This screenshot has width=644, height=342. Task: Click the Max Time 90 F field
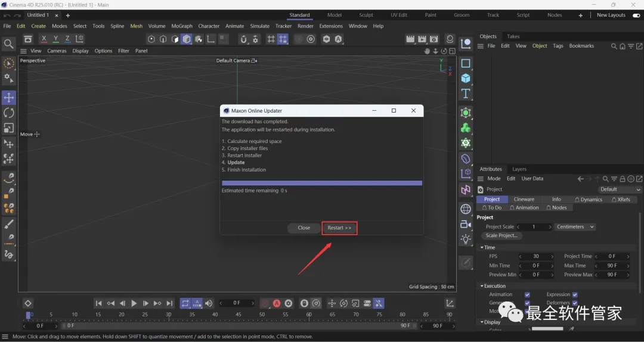tap(612, 266)
